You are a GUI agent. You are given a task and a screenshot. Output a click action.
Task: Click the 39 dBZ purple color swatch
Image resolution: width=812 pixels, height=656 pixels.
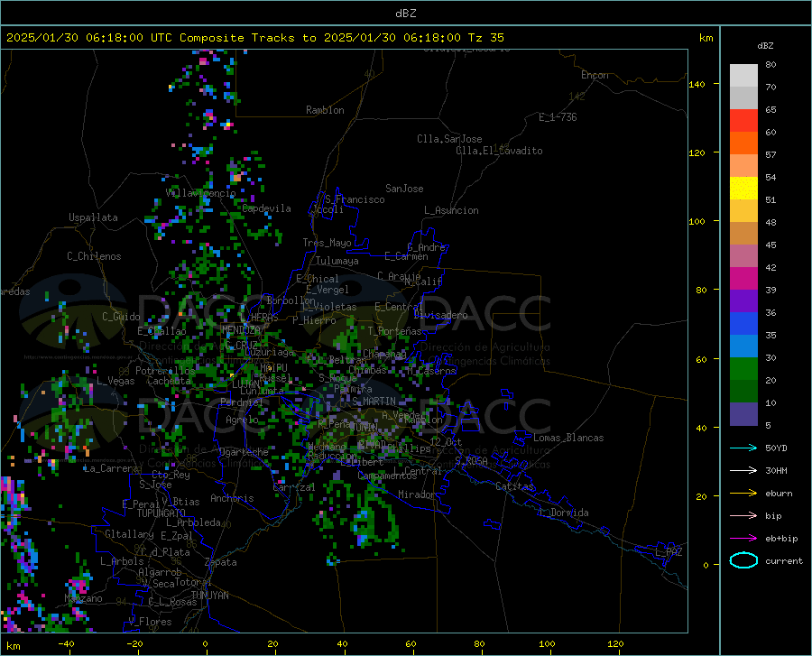(743, 301)
